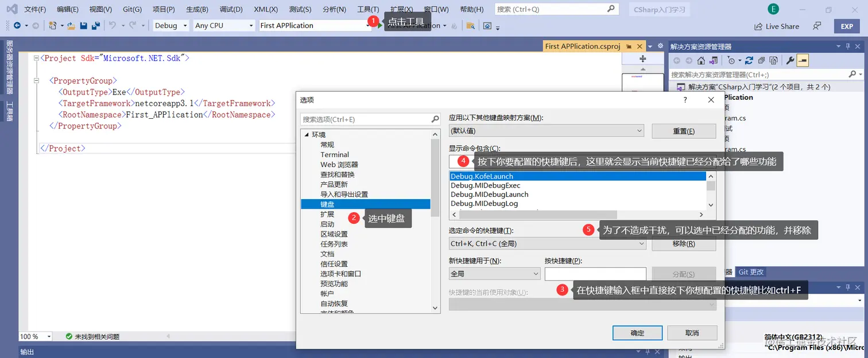
Task: Open the Debug configuration dropdown
Action: pos(171,26)
